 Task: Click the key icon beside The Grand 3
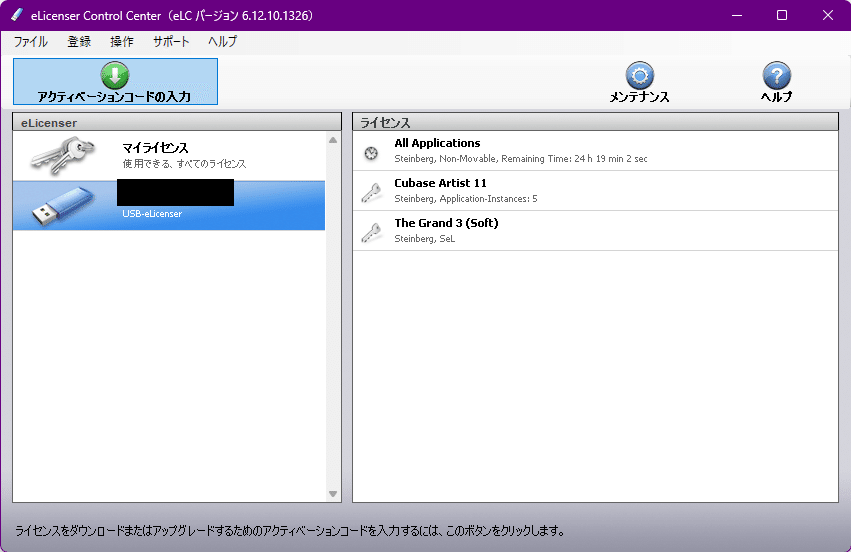click(x=371, y=233)
